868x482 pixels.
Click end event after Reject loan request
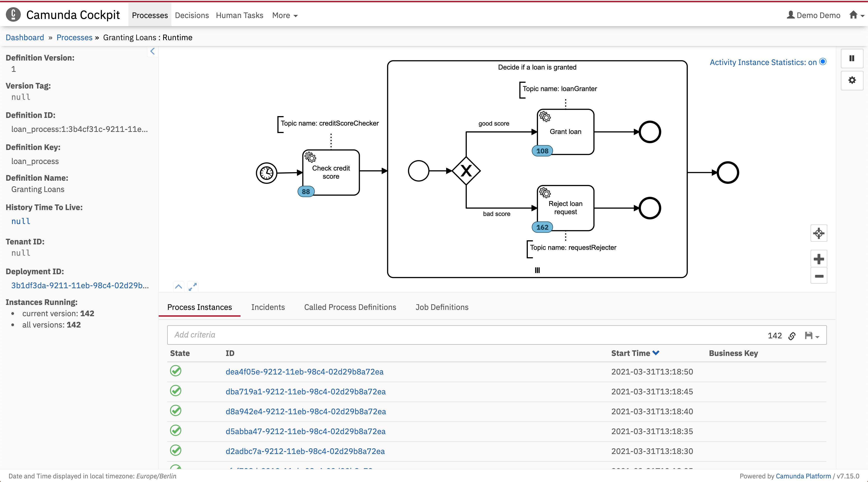(x=650, y=208)
